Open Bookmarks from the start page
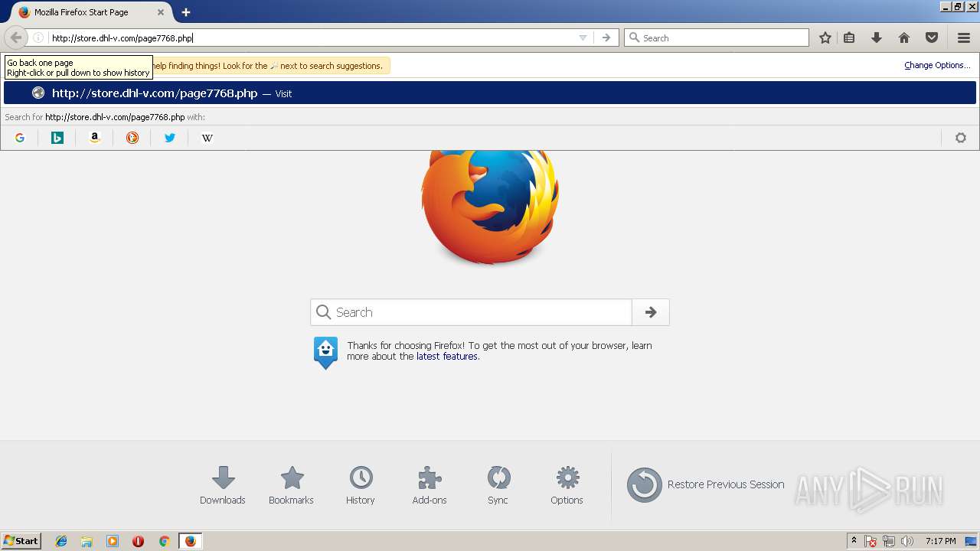The width and height of the screenshot is (980, 551). (x=292, y=486)
